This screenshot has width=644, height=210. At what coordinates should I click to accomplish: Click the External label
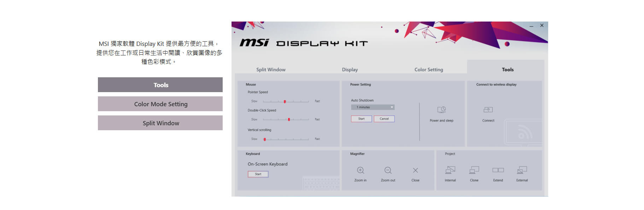pos(522,180)
